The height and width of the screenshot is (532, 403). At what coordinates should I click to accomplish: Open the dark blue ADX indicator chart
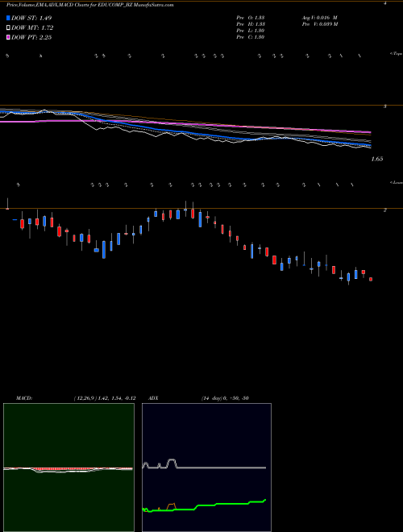point(206,468)
